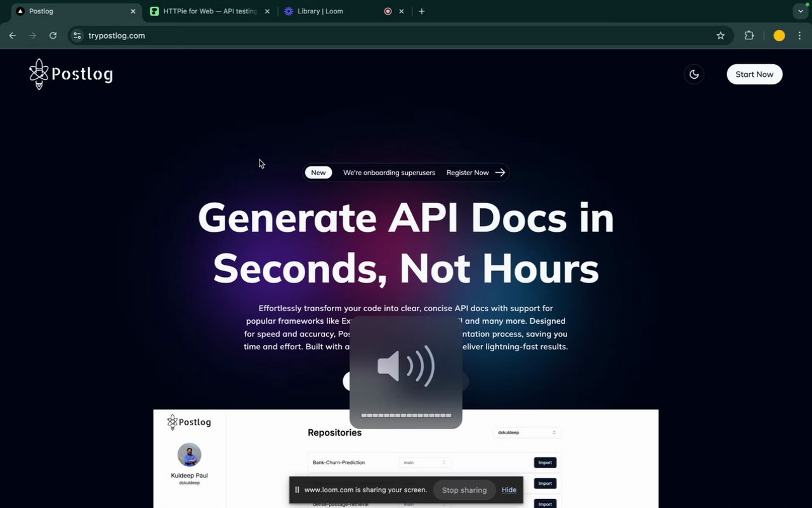Image resolution: width=812 pixels, height=508 pixels.
Task: Go back using the browser back arrow
Action: click(x=12, y=36)
